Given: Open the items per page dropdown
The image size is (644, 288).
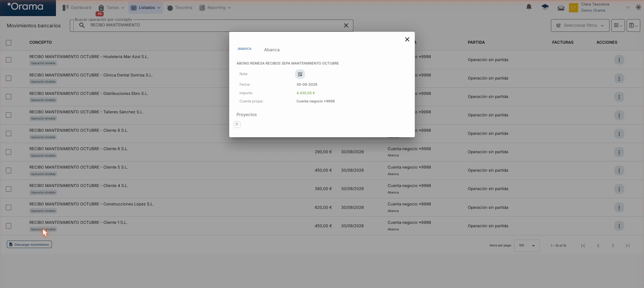Looking at the screenshot, I should 526,246.
